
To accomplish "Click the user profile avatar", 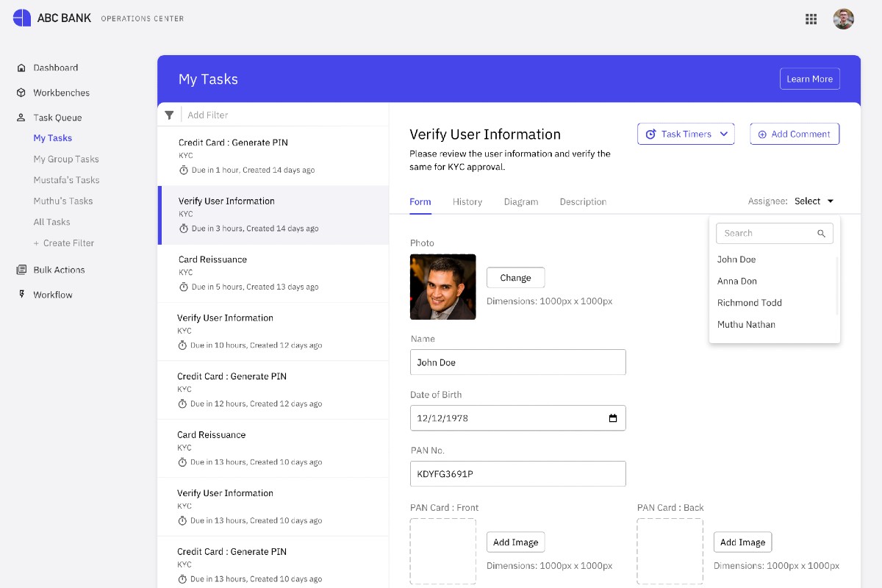I will [x=843, y=19].
